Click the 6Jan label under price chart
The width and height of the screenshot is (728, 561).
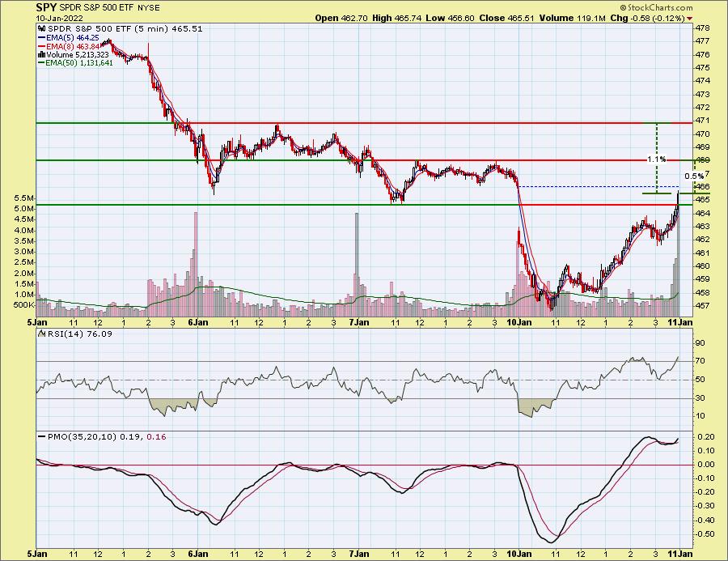(198, 322)
